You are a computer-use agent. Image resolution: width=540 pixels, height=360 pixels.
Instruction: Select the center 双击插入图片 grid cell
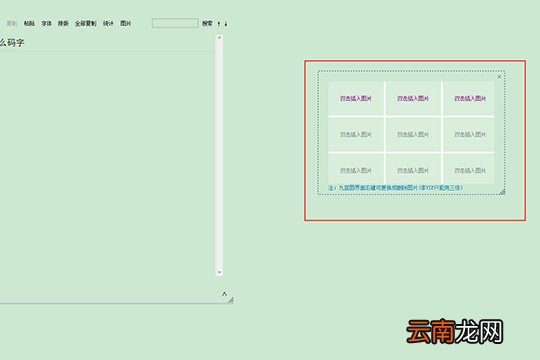413,134
